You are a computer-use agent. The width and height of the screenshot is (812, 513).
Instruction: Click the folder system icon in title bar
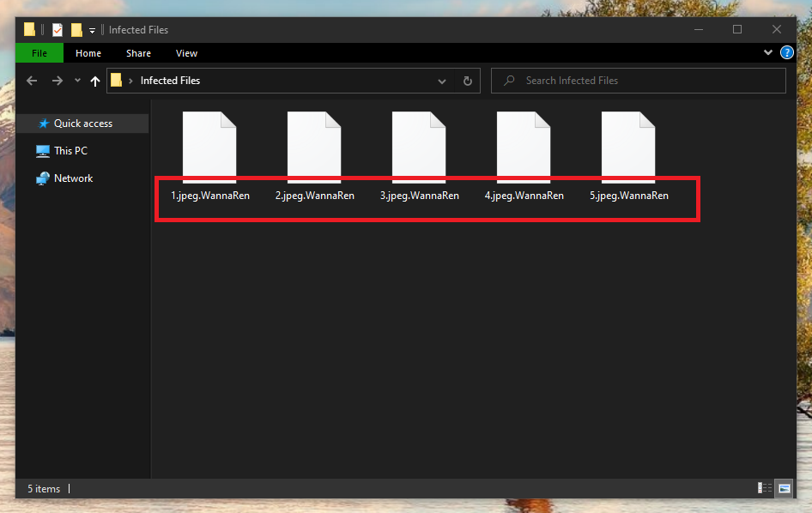pos(29,29)
